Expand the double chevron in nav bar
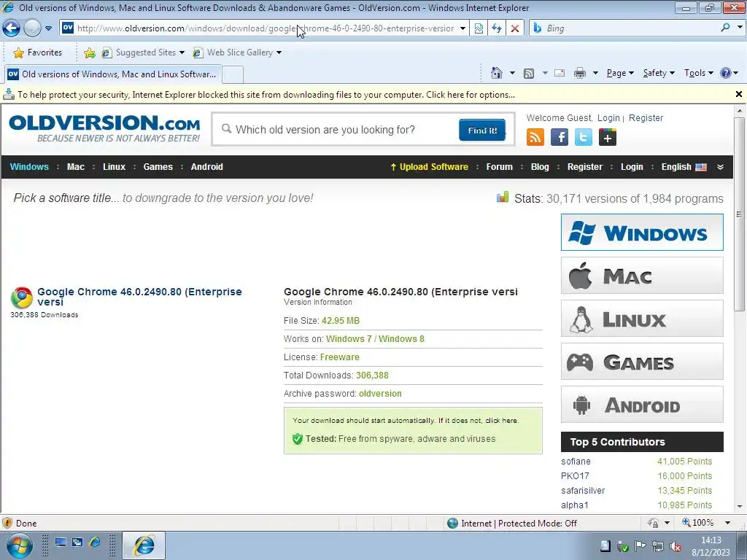 pyautogui.click(x=720, y=167)
